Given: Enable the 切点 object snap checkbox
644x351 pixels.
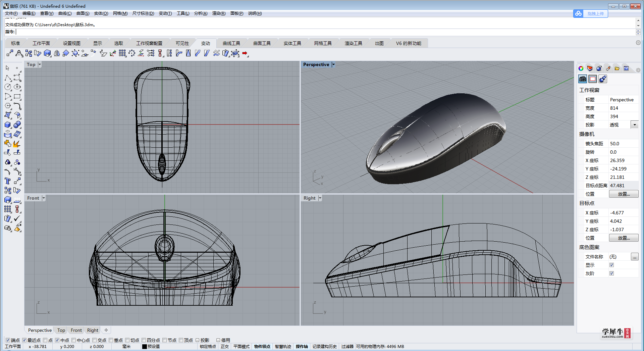Looking at the screenshot, I should 127,340.
